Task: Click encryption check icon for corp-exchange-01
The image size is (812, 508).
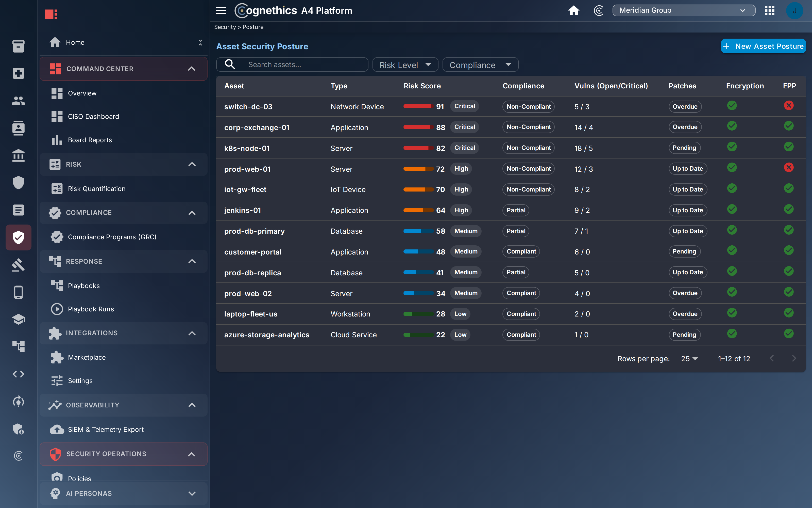Action: 732,126
